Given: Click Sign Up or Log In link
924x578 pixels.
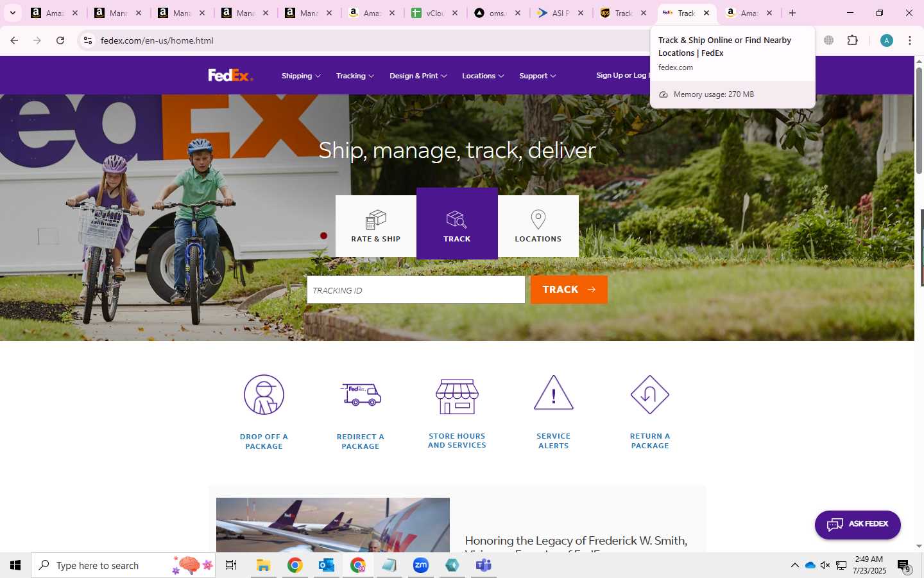Looking at the screenshot, I should tap(622, 75).
